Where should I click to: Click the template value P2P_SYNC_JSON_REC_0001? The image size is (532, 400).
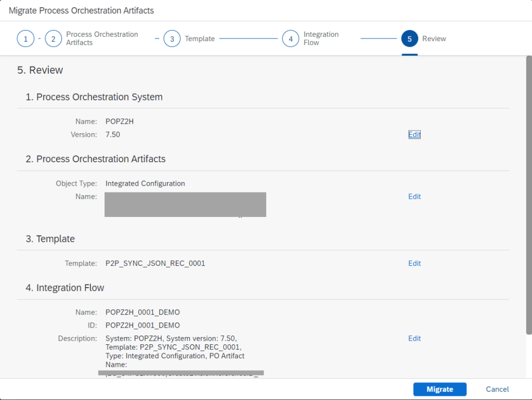pyautogui.click(x=155, y=264)
